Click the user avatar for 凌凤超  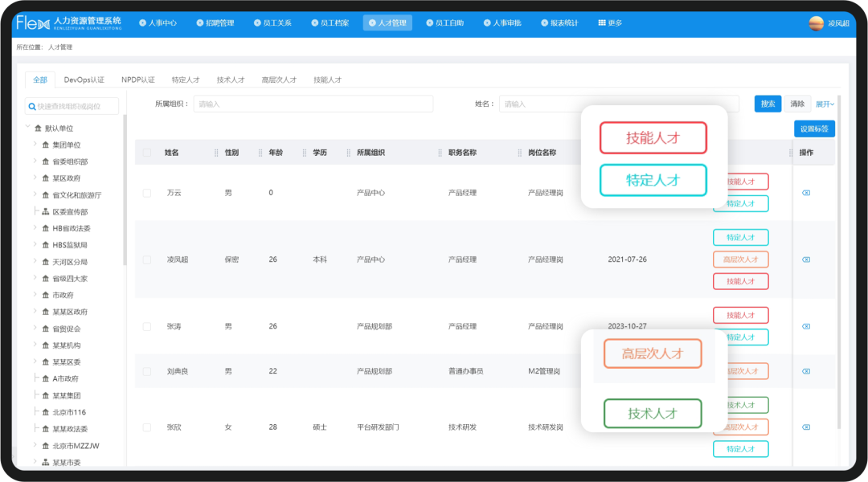point(816,23)
